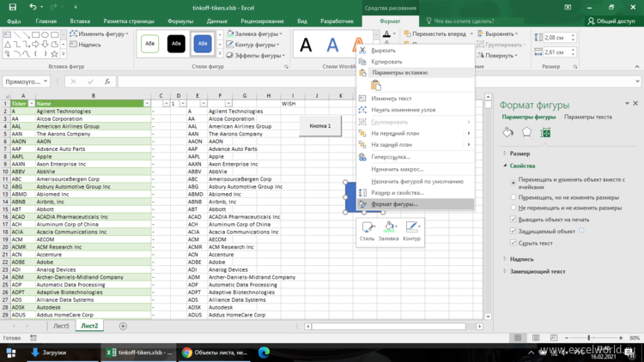644x362 pixels.
Task: Choose Гиперссылка in context menu
Action: (x=416, y=157)
